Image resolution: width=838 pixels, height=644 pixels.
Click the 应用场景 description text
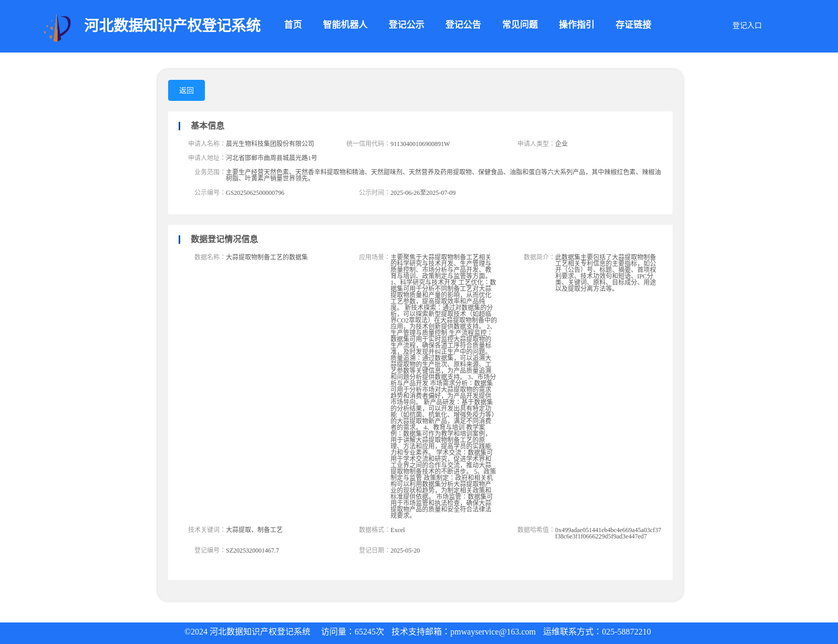[x=443, y=386]
